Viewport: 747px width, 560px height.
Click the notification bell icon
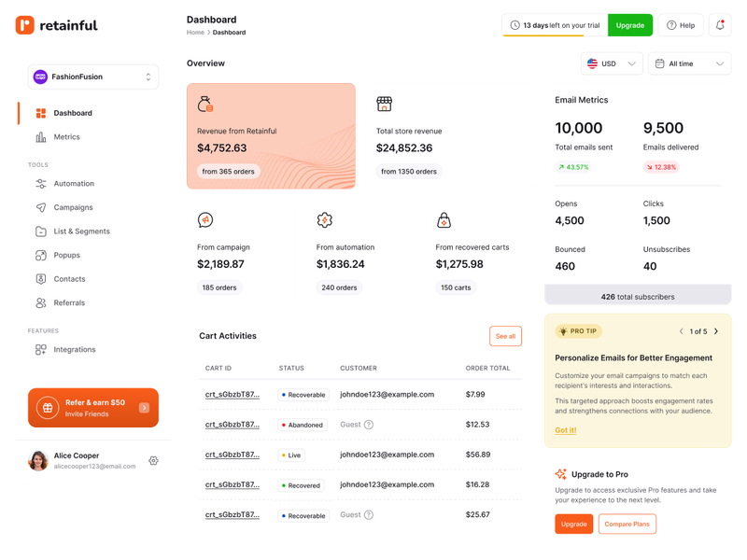point(720,25)
